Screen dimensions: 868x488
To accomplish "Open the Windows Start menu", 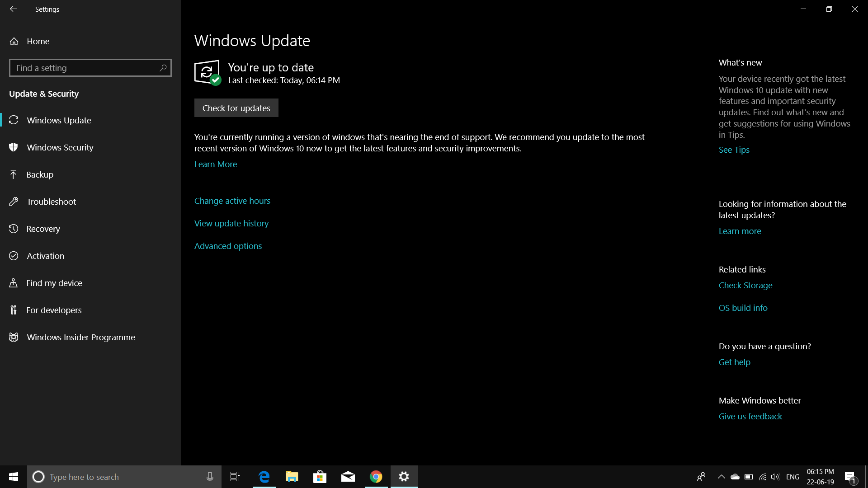I will coord(14,477).
